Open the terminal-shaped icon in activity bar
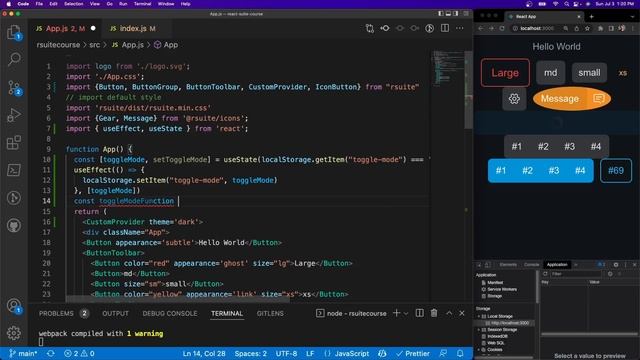Image resolution: width=640 pixels, height=360 pixels. pyautogui.click(x=14, y=170)
